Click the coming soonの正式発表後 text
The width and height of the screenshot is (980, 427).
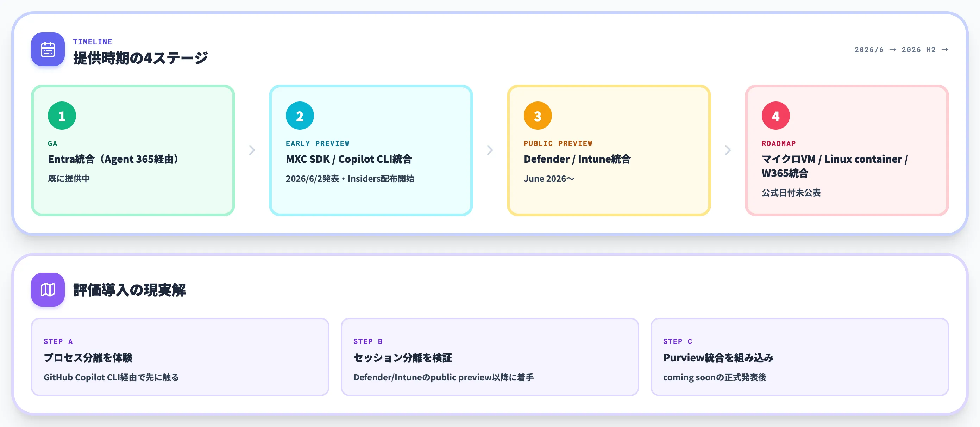pyautogui.click(x=715, y=377)
